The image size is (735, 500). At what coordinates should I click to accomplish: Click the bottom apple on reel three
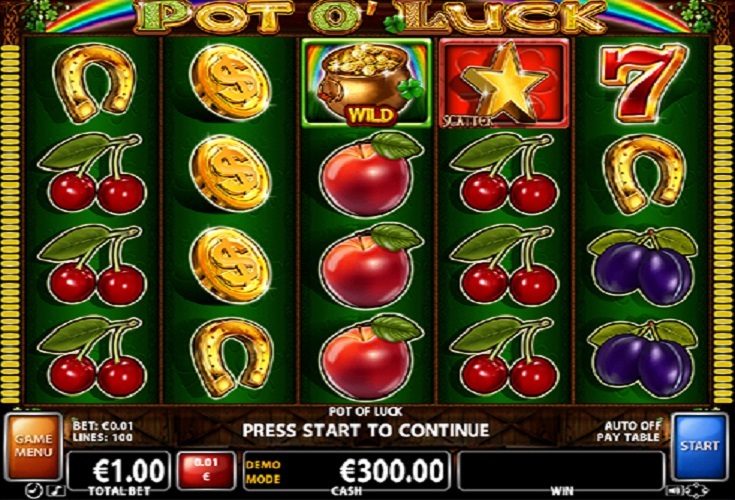[370, 357]
